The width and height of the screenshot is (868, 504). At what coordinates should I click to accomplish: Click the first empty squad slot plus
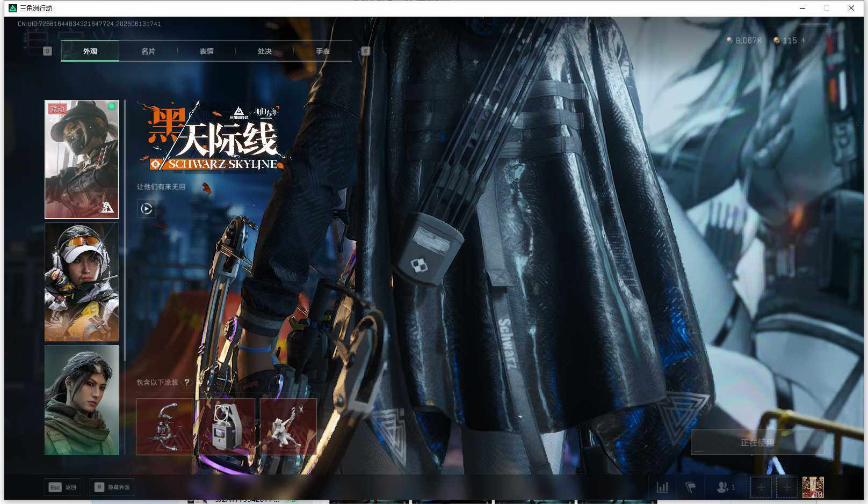761,487
